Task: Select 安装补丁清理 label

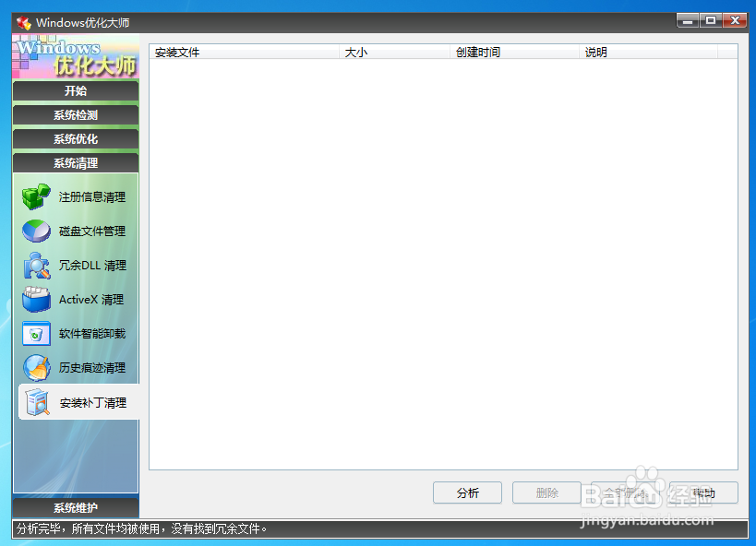Action: tap(93, 403)
